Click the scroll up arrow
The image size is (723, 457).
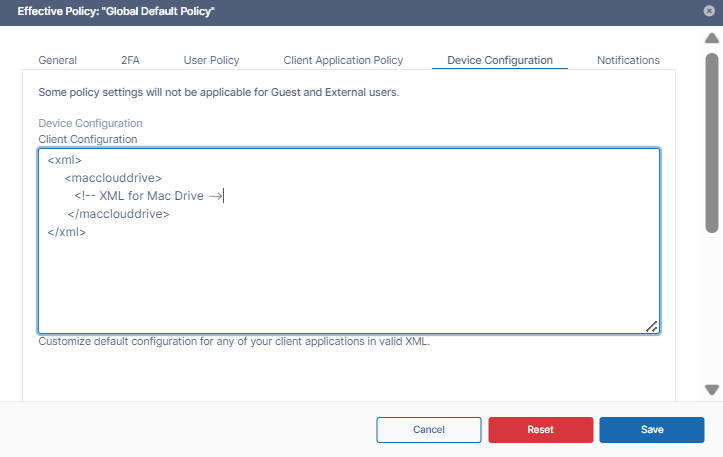pyautogui.click(x=712, y=37)
